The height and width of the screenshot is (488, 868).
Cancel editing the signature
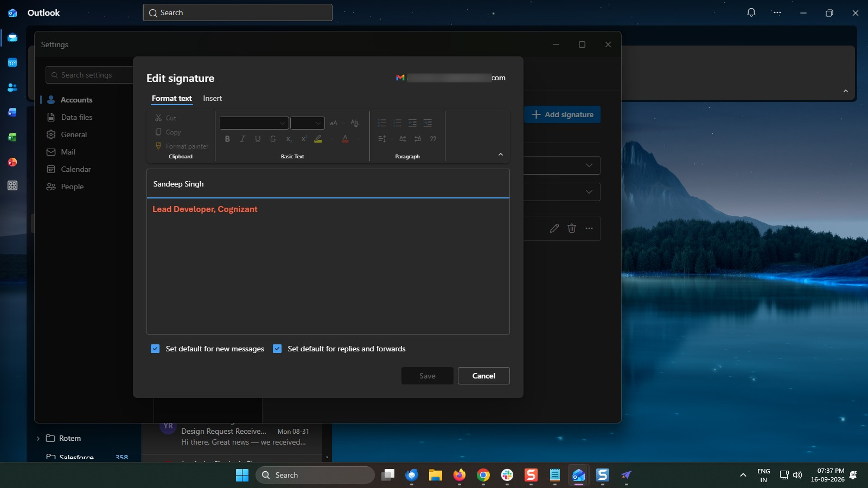(483, 376)
